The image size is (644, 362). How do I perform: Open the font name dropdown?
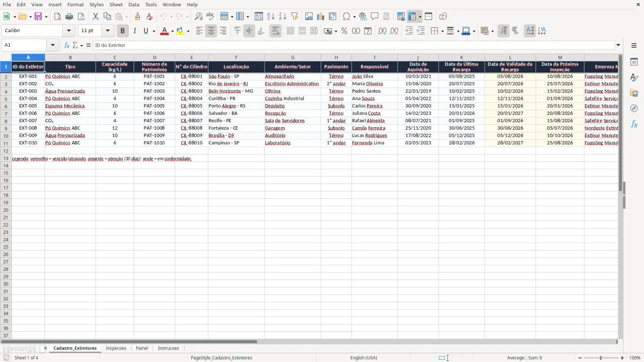click(69, 31)
